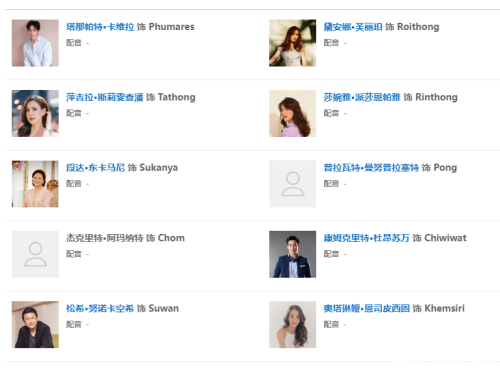The image size is (500, 369).
Task: Open the Chiwiwat actor portrait in the blue suit
Action: [x=293, y=254]
